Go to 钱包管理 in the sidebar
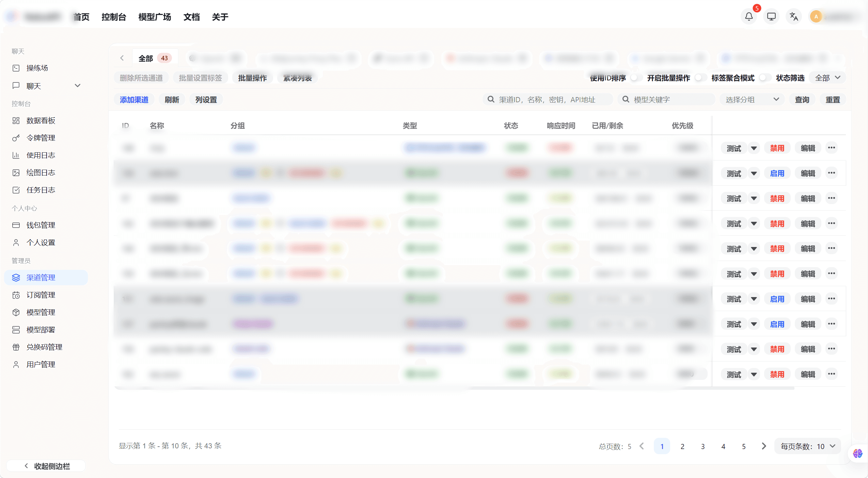The height and width of the screenshot is (478, 868). (x=41, y=225)
